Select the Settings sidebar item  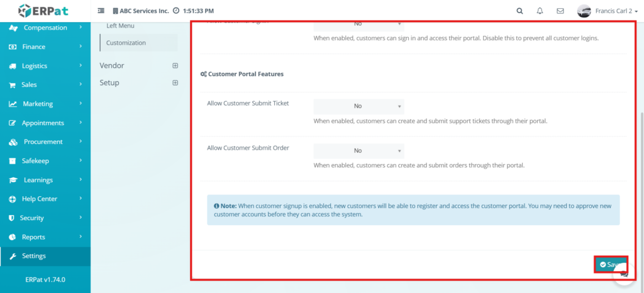click(34, 256)
